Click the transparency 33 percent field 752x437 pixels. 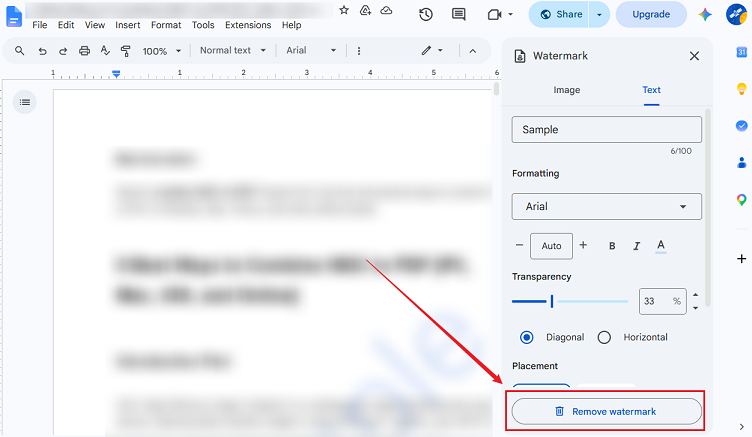[x=662, y=301]
